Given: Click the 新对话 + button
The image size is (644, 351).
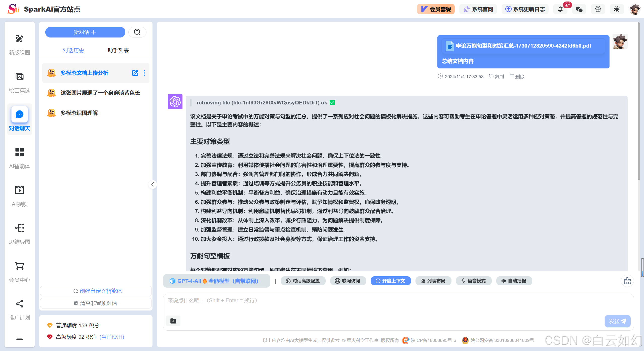Looking at the screenshot, I should pyautogui.click(x=85, y=32).
